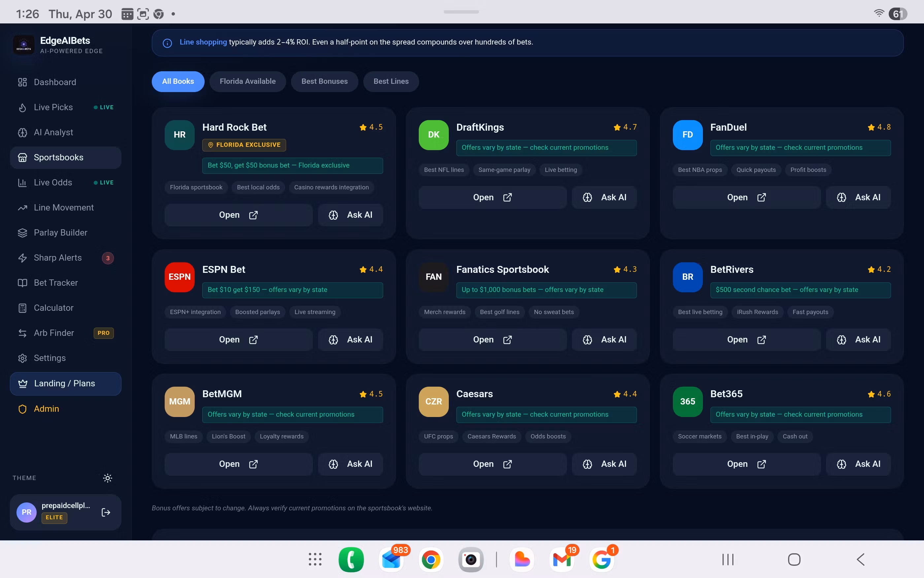
Task: Click the EdgeAIBets logo
Action: (x=24, y=45)
